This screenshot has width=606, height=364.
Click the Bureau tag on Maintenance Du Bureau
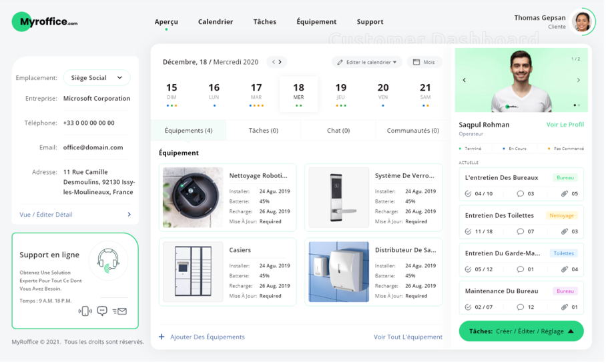(x=565, y=292)
